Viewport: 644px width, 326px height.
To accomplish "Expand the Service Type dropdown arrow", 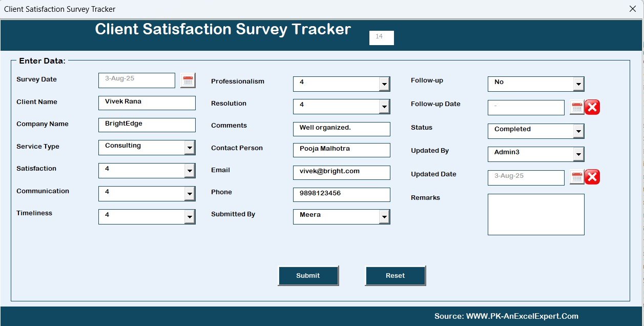I will pyautogui.click(x=190, y=148).
